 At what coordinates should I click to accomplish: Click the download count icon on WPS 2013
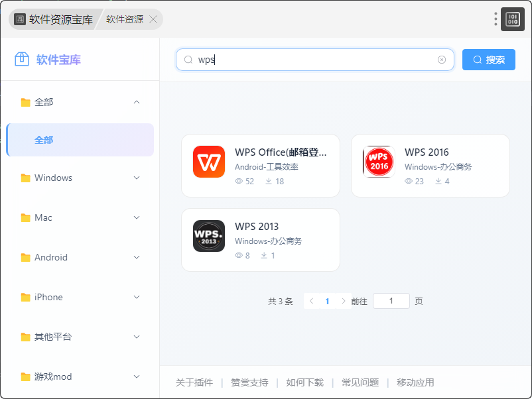[x=263, y=255]
